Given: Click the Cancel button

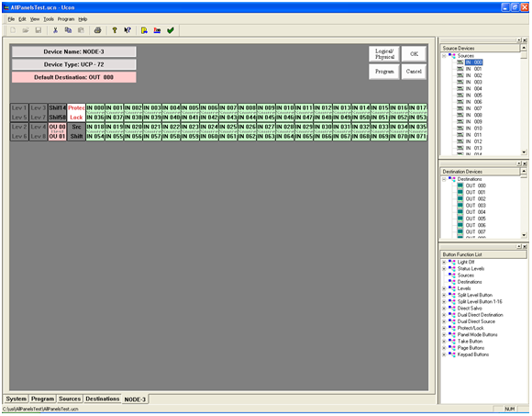Looking at the screenshot, I should pos(414,72).
